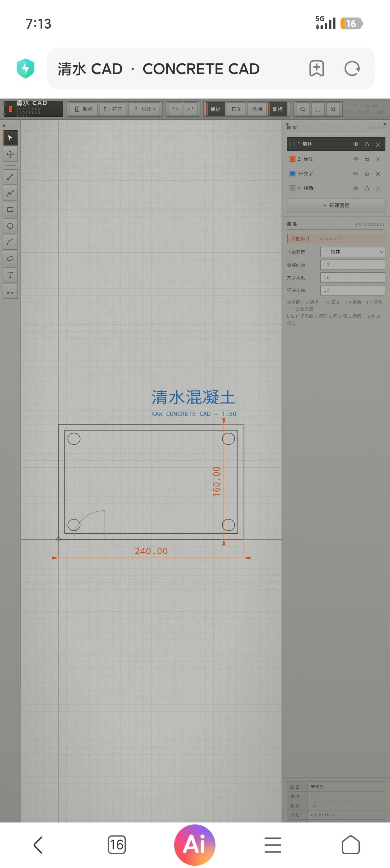Click the 打开 open file button
Screen dimensions: 390x868
pyautogui.click(x=113, y=109)
